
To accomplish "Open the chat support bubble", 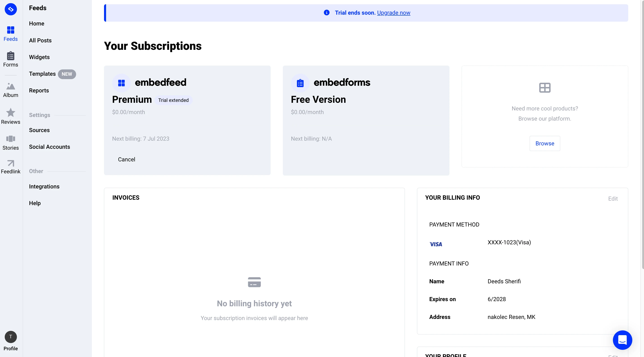I will pyautogui.click(x=622, y=340).
